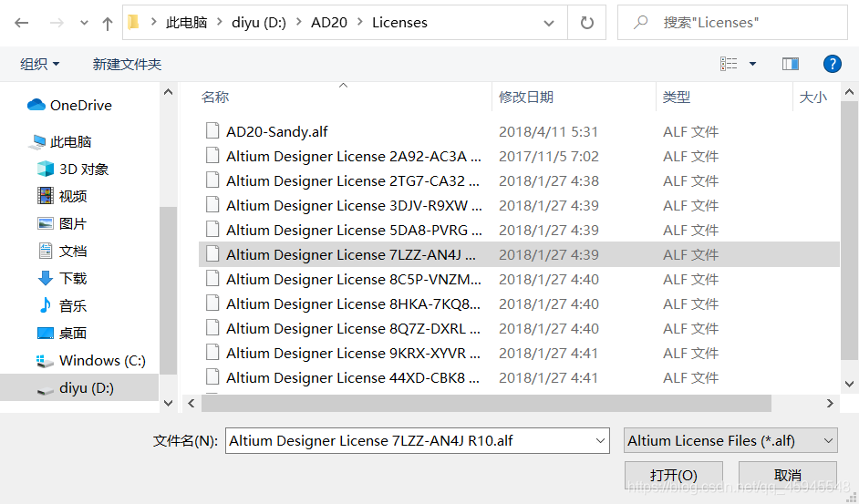The width and height of the screenshot is (859, 504).
Task: Open the Help question mark icon
Action: (832, 64)
